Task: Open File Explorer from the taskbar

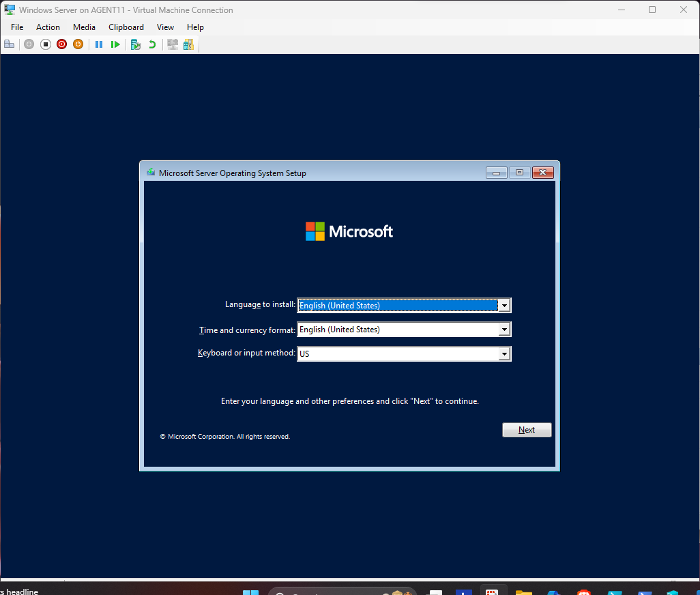Action: [x=523, y=592]
